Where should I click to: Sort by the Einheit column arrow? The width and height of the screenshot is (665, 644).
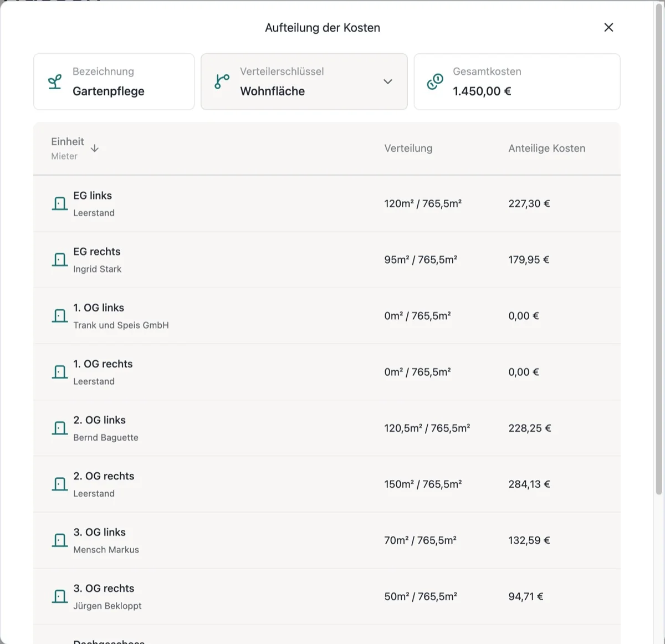[x=95, y=148]
